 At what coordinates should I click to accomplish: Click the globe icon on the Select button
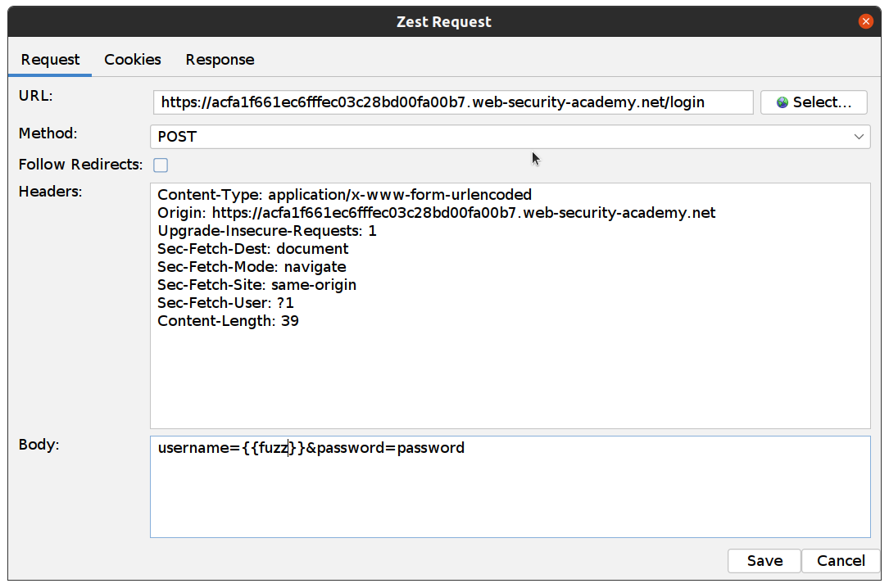[782, 102]
